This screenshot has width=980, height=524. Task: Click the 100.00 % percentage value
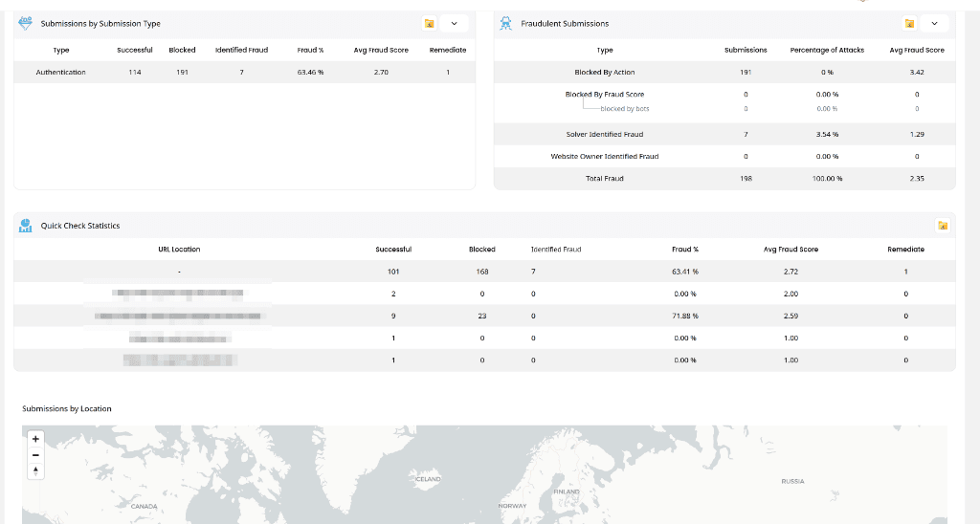827,179
